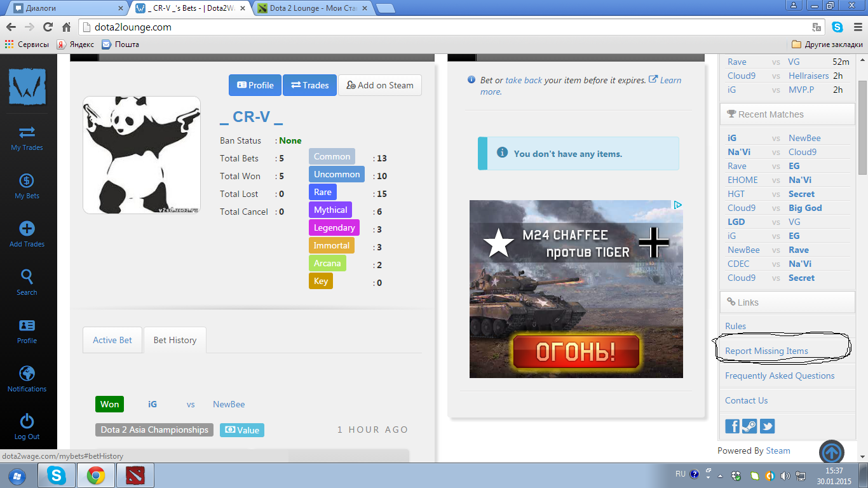Click the Common rarity label
This screenshot has height=488, width=868.
tap(332, 156)
